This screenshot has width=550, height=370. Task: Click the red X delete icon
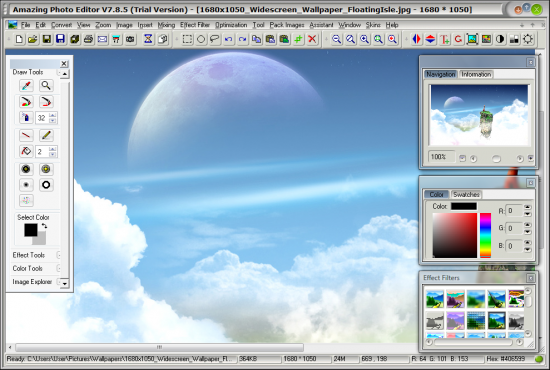click(x=312, y=39)
